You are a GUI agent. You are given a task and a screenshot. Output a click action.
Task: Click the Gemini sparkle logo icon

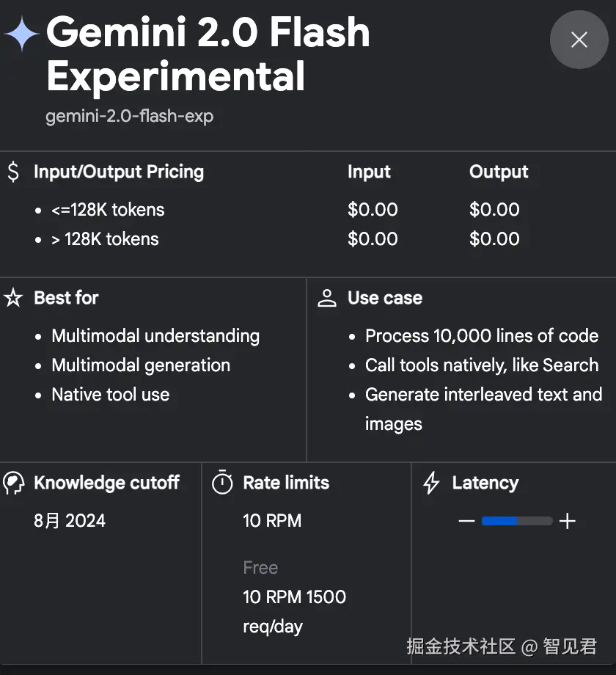pyautogui.click(x=22, y=34)
